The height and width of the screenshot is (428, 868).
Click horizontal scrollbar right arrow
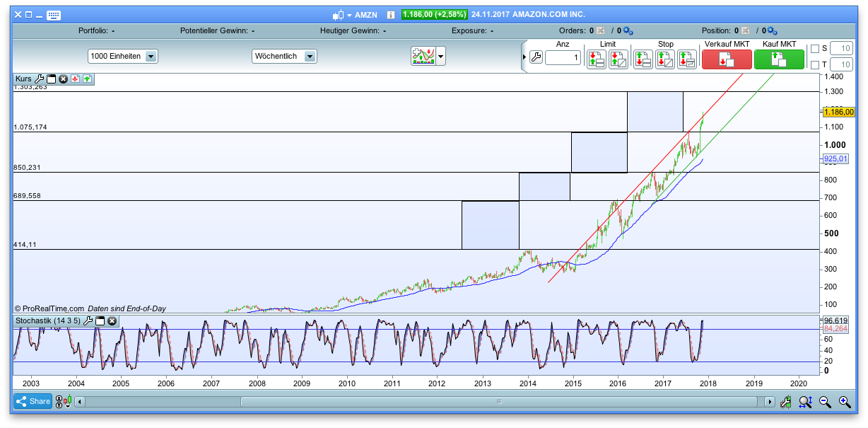[770, 402]
